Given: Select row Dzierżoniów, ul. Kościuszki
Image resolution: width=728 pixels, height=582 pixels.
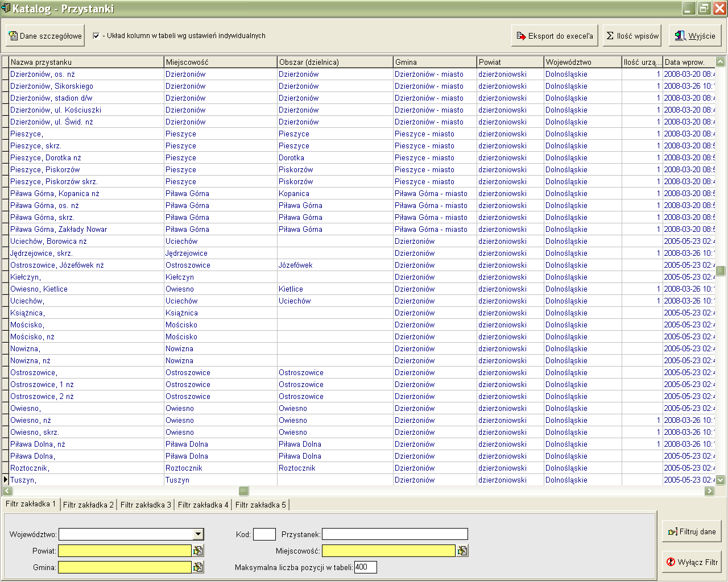Looking at the screenshot, I should (362, 110).
